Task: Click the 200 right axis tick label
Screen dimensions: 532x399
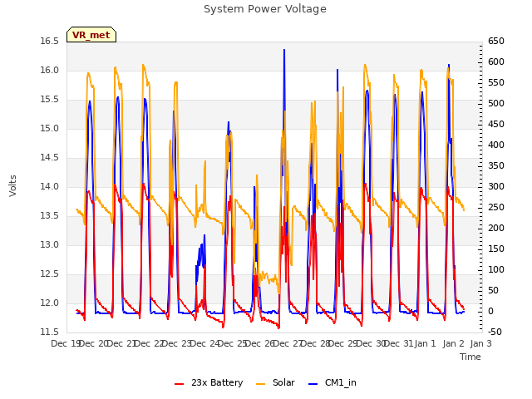Action: [x=496, y=229]
